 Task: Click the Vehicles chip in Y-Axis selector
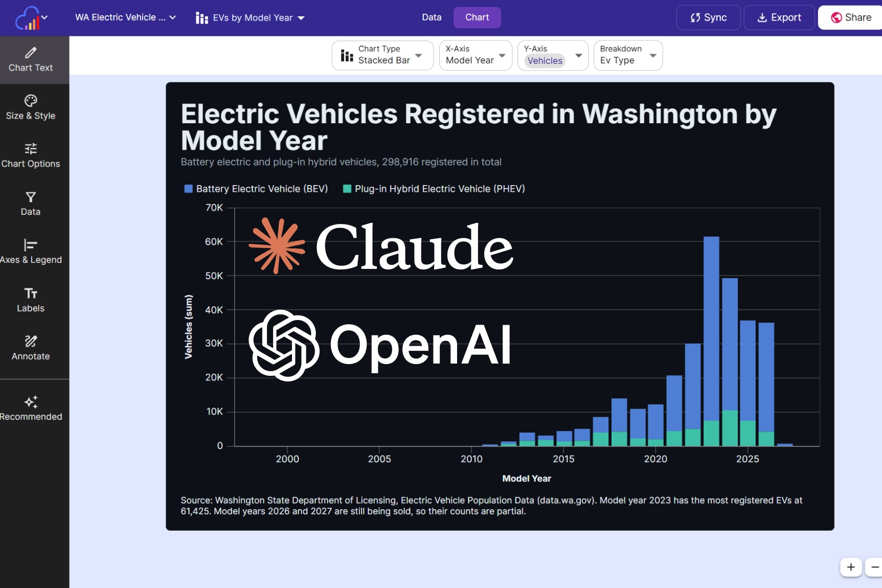pyautogui.click(x=545, y=61)
